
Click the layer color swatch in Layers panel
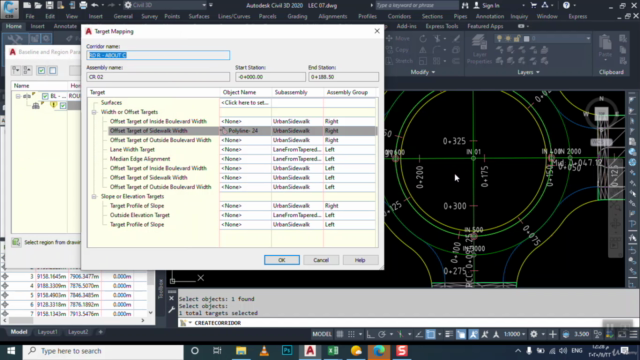(x=527, y=39)
